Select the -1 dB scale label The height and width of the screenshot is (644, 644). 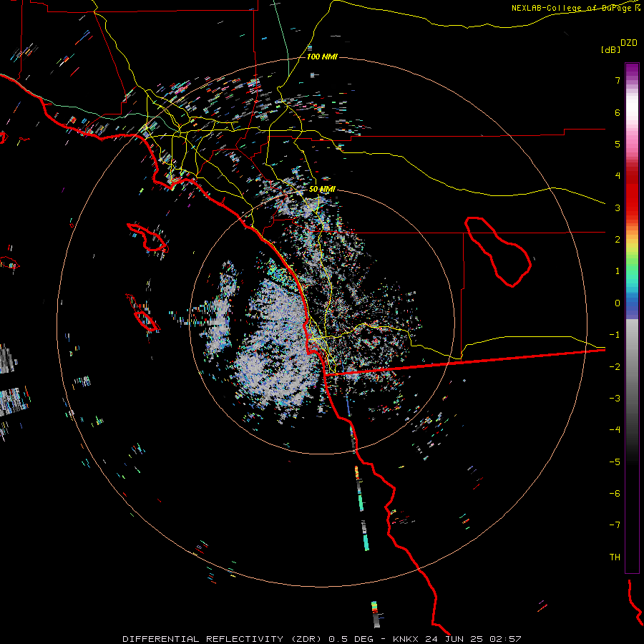point(615,335)
